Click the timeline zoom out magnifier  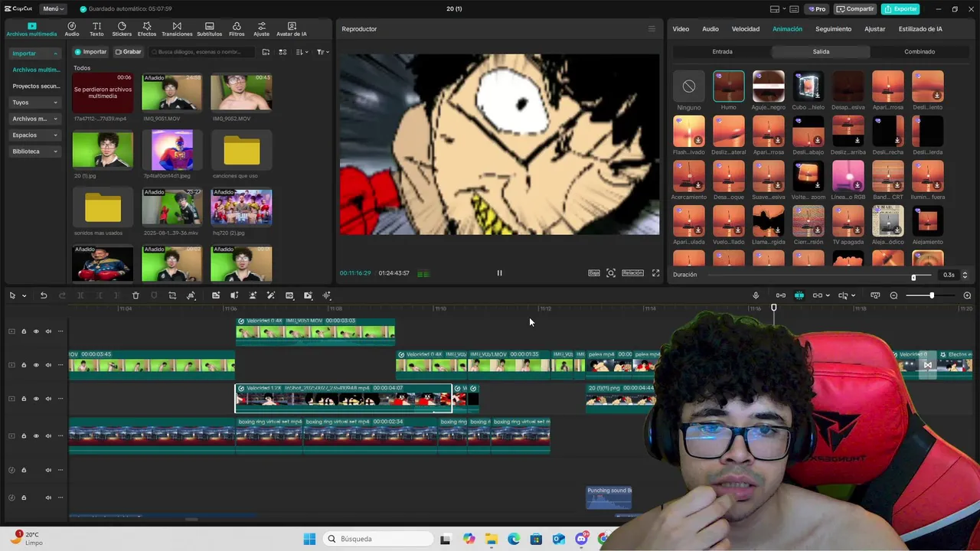click(x=893, y=295)
